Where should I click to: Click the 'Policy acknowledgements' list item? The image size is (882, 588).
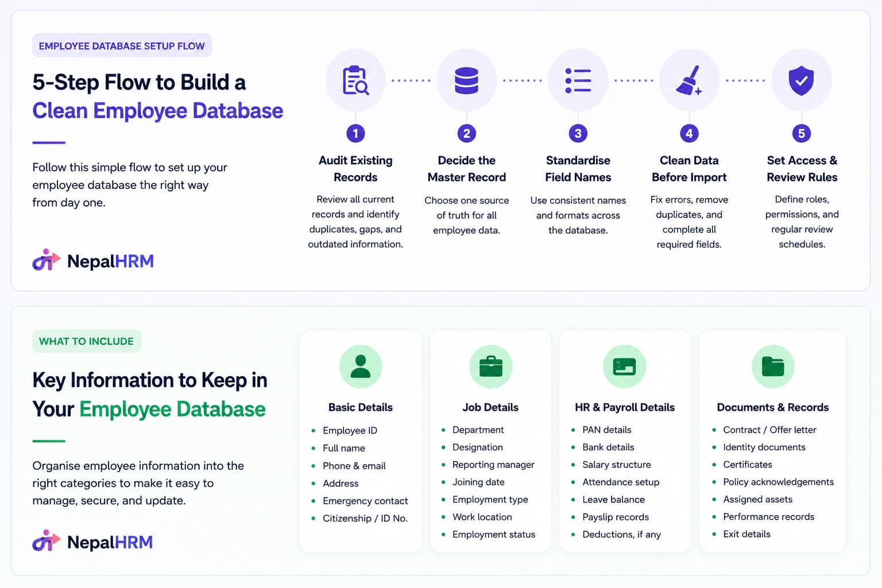coord(778,482)
